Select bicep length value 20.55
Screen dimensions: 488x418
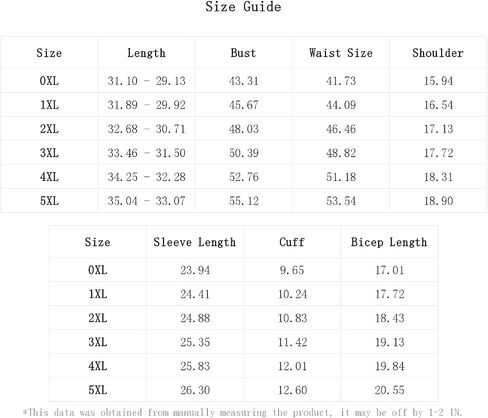[389, 390]
